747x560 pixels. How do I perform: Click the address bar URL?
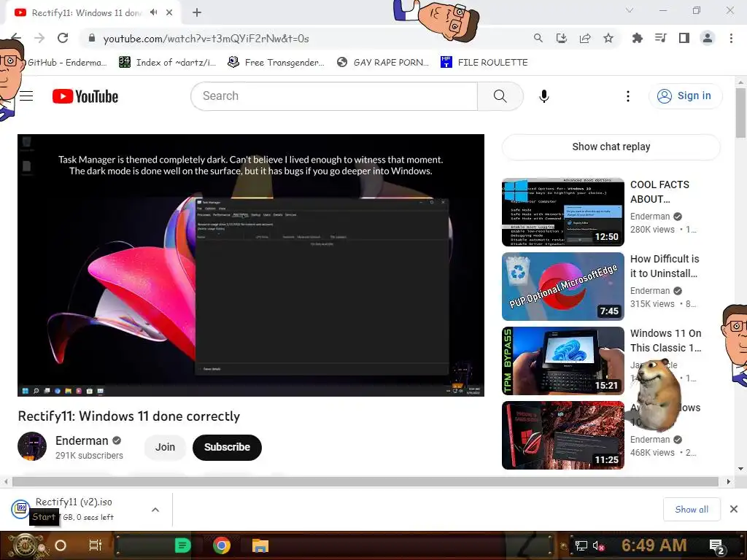(206, 39)
